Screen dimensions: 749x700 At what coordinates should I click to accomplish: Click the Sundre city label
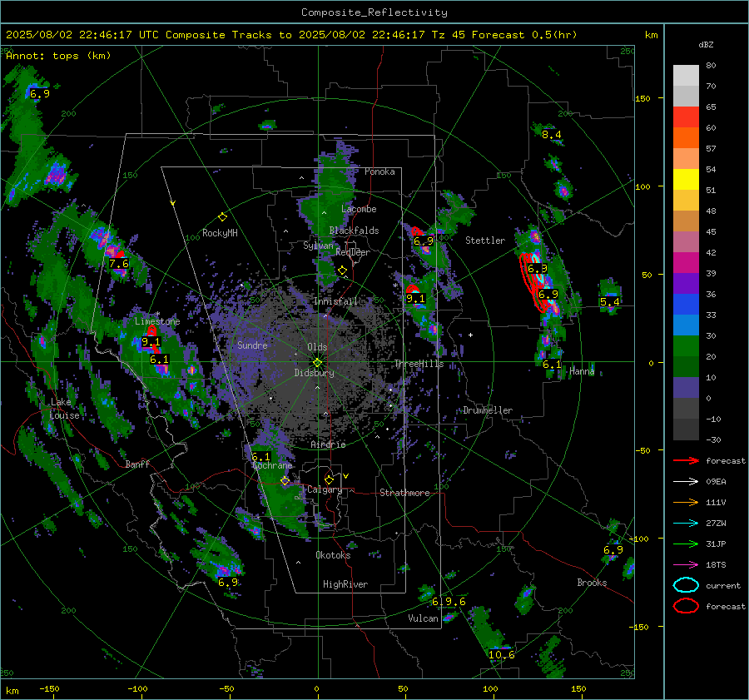tap(252, 345)
